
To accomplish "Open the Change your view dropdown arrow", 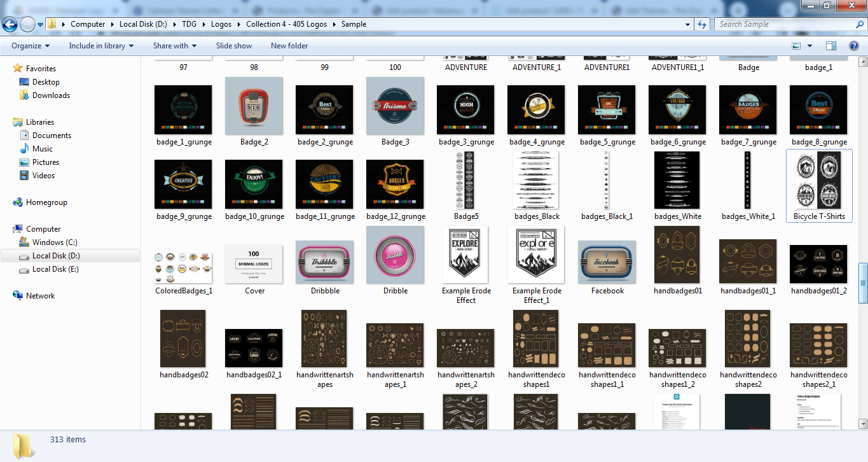I will pyautogui.click(x=809, y=46).
